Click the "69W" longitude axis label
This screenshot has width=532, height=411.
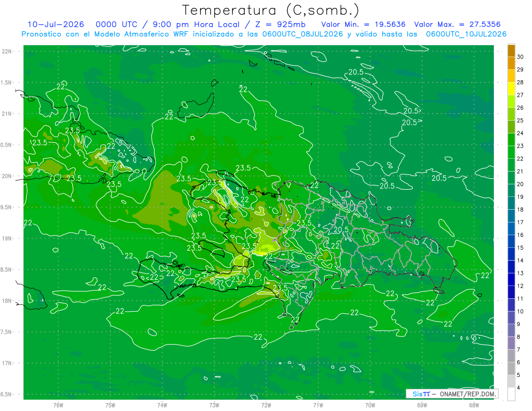pos(422,405)
